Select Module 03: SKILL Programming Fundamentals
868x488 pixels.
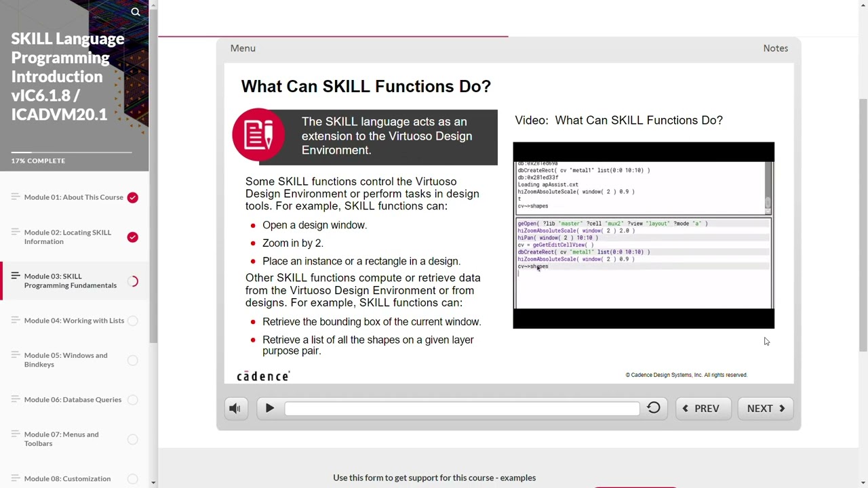(71, 281)
